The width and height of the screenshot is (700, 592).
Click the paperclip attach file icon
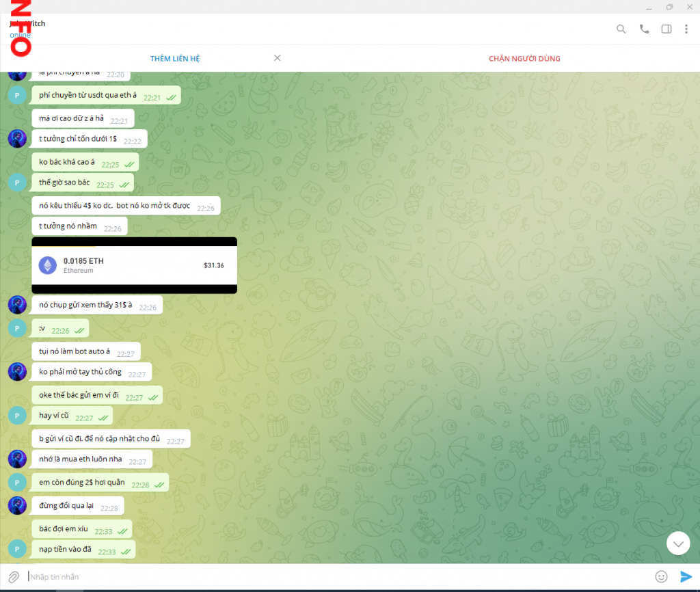14,577
